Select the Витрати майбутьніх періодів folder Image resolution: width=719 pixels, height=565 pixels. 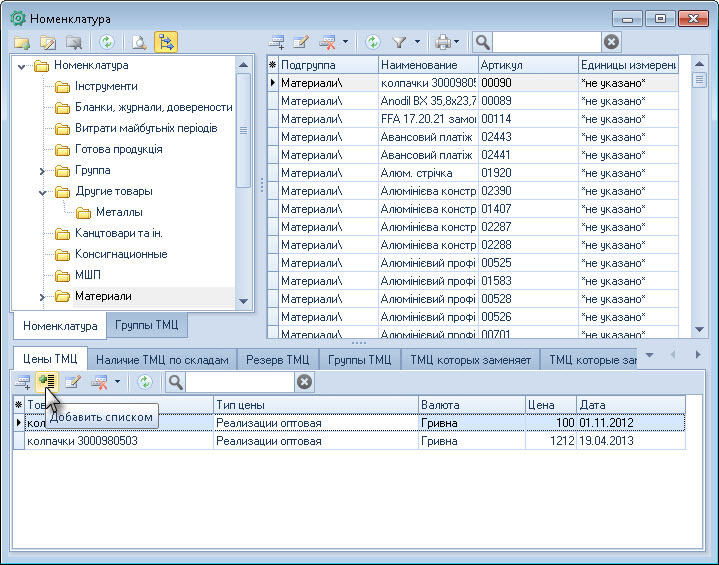[146, 128]
